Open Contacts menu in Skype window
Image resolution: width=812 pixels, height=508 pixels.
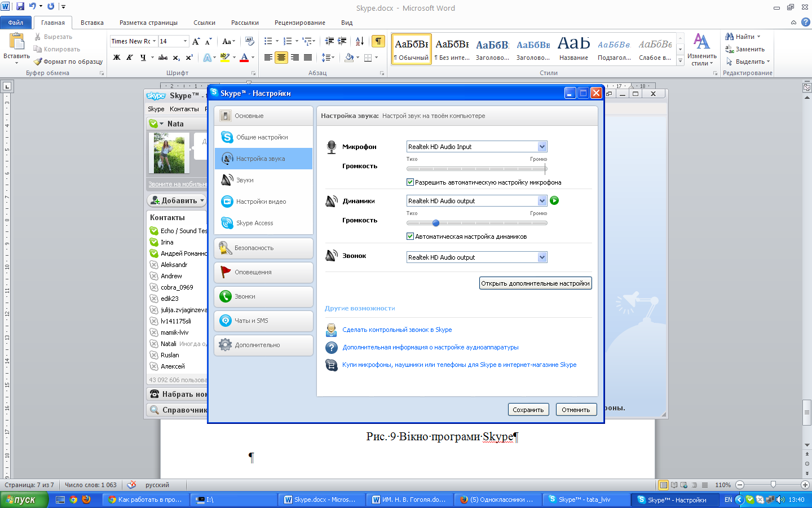coord(184,109)
